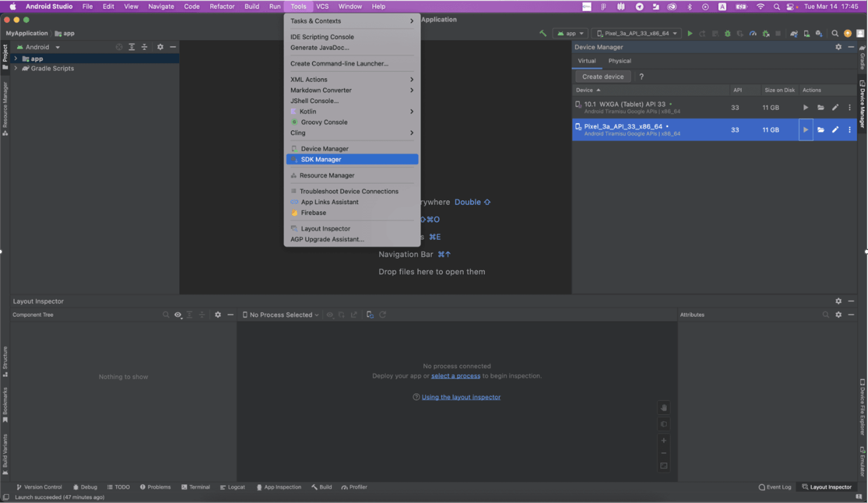Edit the 10.1 WXGA Tablet device
868x503 pixels.
click(835, 107)
